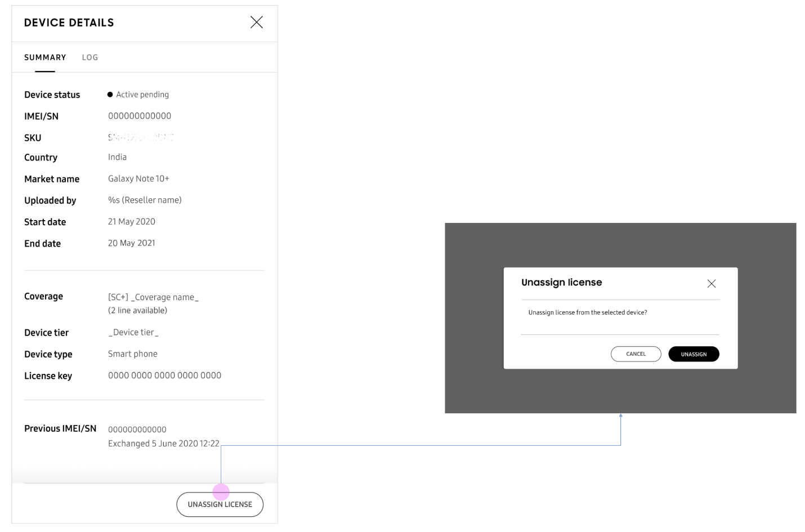Screen dimensions: 805x532
Task: Click the X icon in Unassign license modal
Action: [712, 284]
